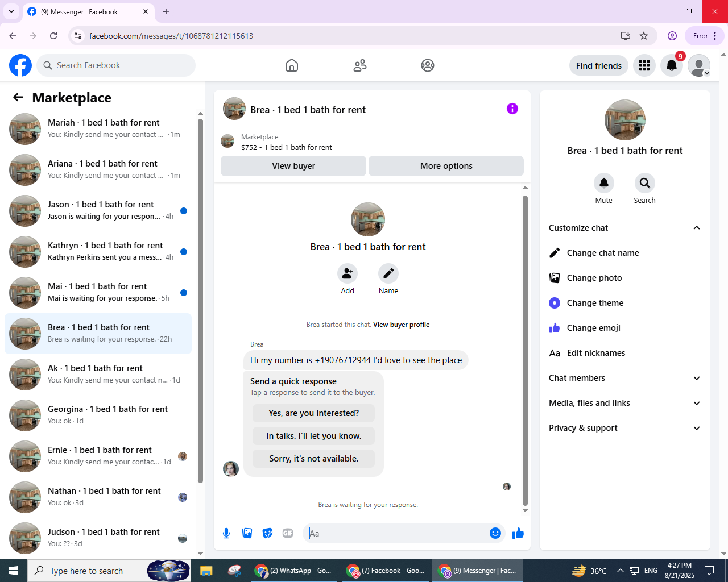
Task: Click the View buyer button
Action: (x=293, y=166)
